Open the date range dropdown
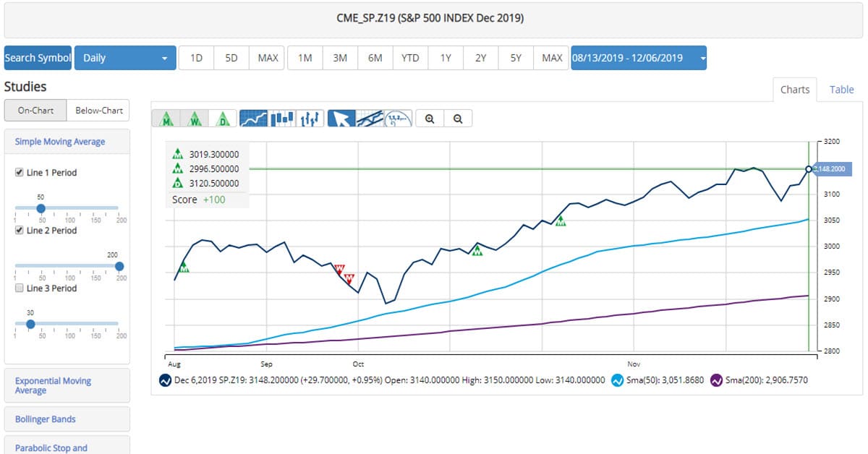This screenshot has height=454, width=868. coord(638,58)
